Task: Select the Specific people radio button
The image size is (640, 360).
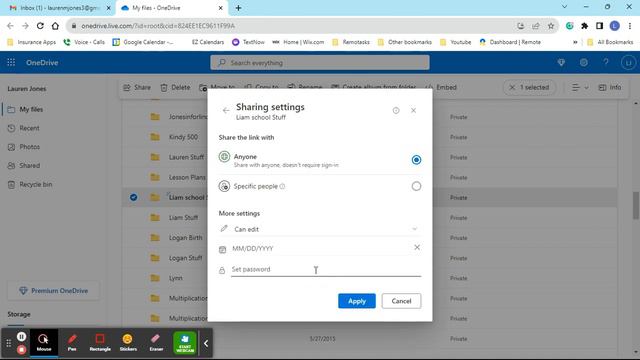Action: (x=416, y=186)
